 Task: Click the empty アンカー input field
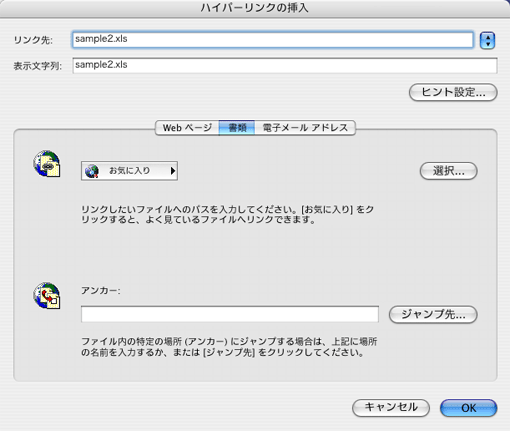pyautogui.click(x=230, y=314)
